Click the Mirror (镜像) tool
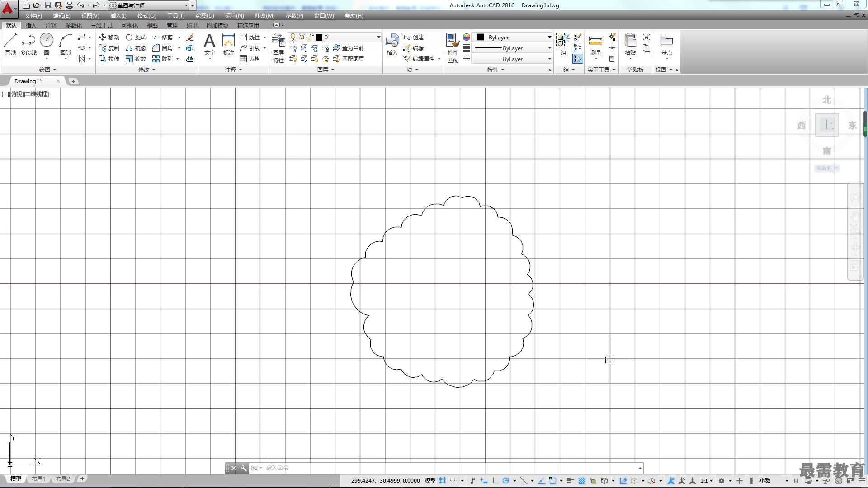Viewport: 868px width, 488px height. click(136, 48)
